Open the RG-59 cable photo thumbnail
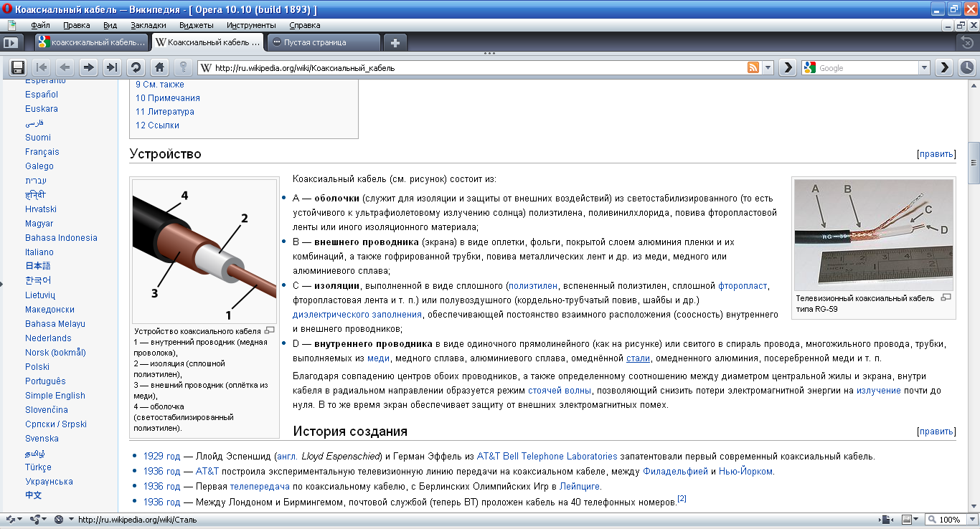 [x=874, y=234]
